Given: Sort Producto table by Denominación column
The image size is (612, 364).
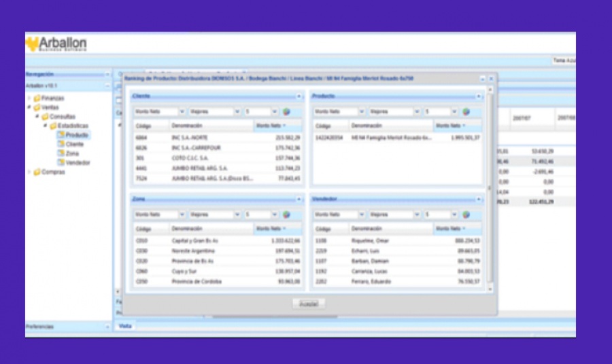Looking at the screenshot, I should pos(391,126).
